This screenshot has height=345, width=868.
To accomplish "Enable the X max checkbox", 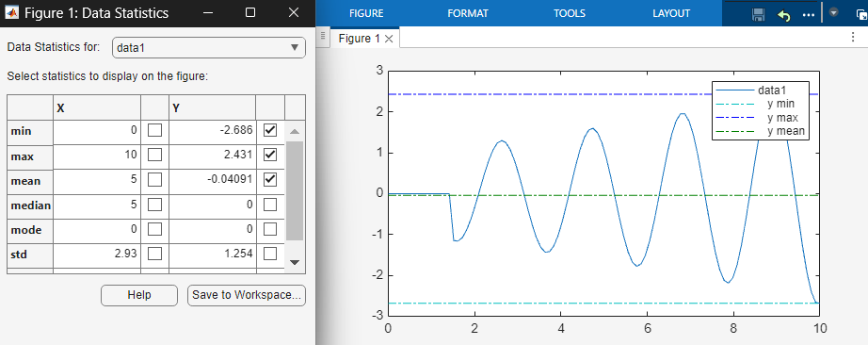I will pos(155,155).
